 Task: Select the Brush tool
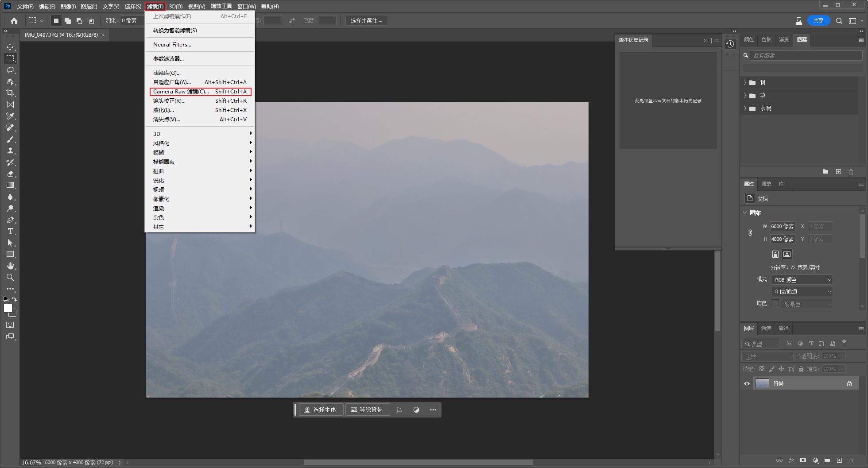point(10,139)
